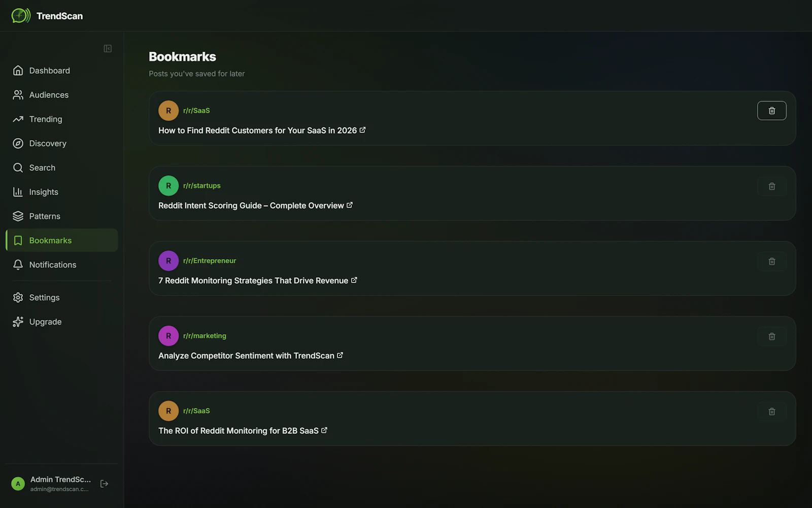Click the Patterns layers icon

(18, 216)
